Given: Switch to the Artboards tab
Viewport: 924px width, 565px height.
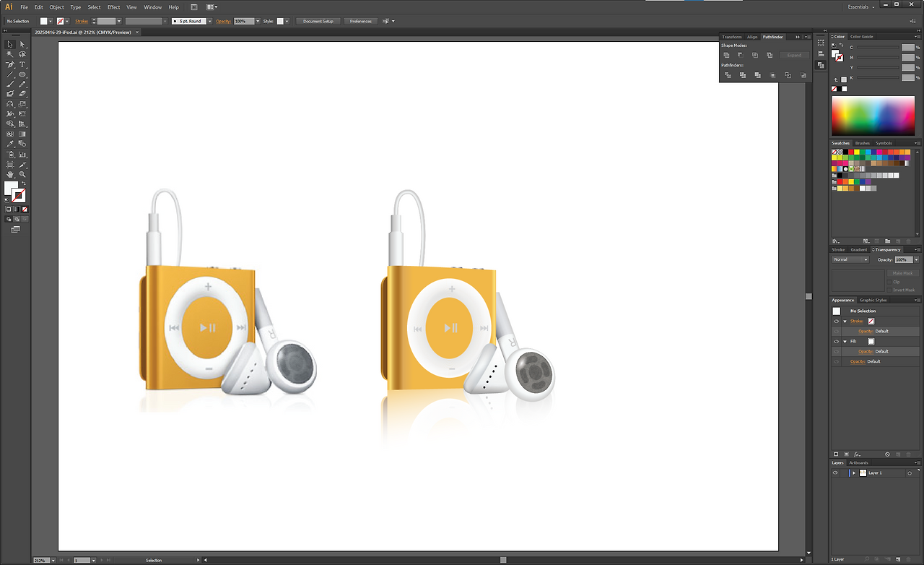Looking at the screenshot, I should point(858,462).
